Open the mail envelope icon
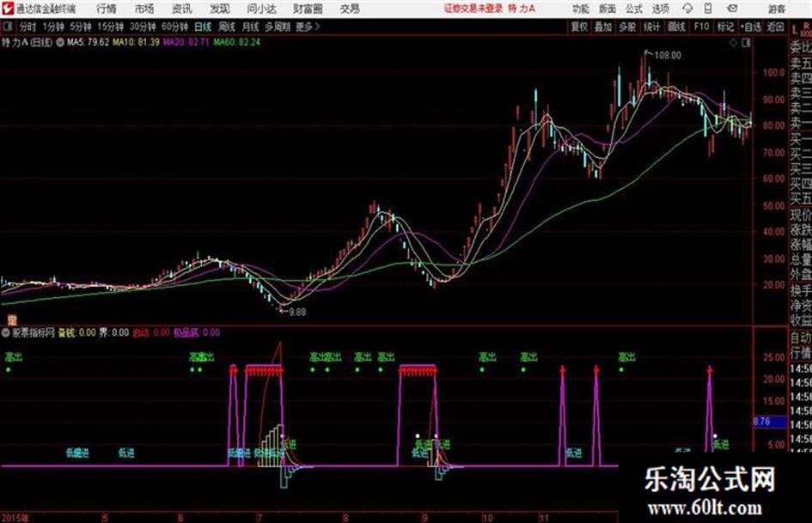Screen dimensions: 812x523 coord(732,9)
